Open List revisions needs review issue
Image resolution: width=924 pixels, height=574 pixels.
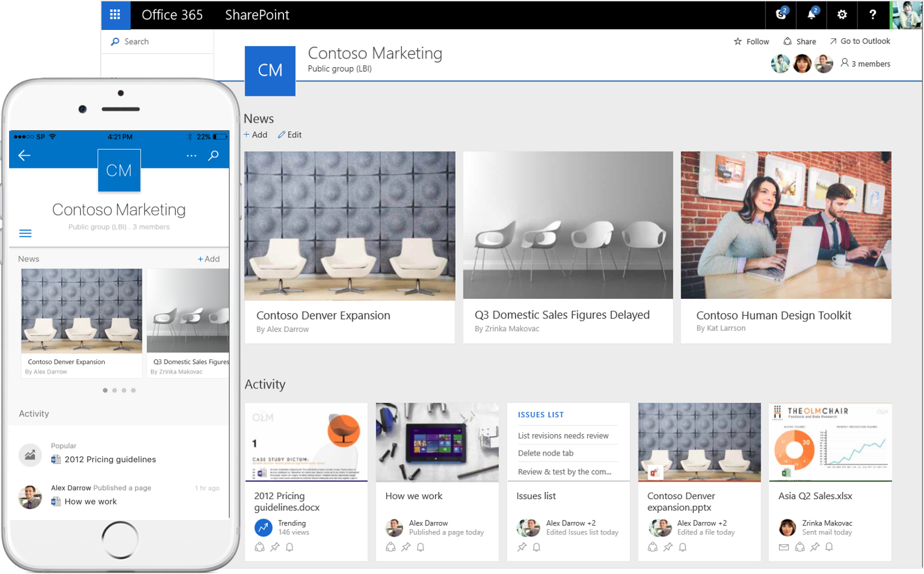[563, 436]
